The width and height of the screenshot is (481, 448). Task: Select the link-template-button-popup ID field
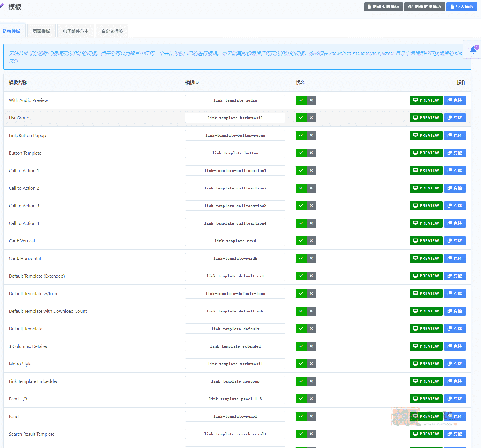click(x=235, y=135)
